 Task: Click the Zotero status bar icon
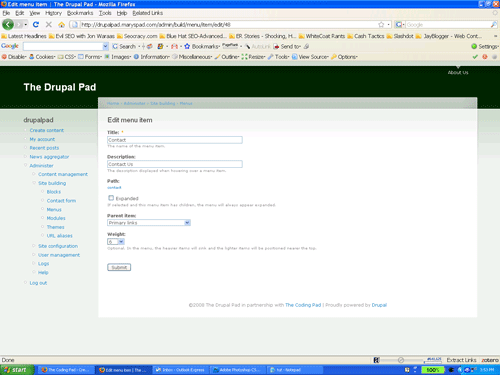pyautogui.click(x=490, y=360)
